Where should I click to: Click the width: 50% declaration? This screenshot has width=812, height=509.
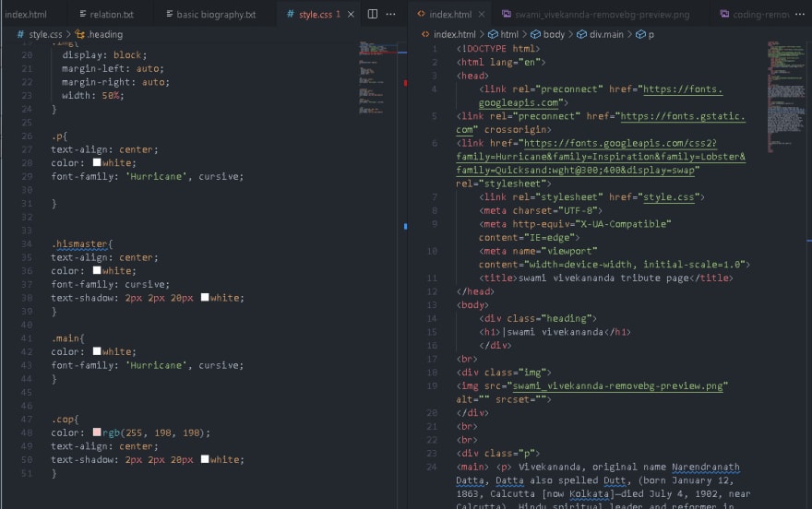point(93,95)
